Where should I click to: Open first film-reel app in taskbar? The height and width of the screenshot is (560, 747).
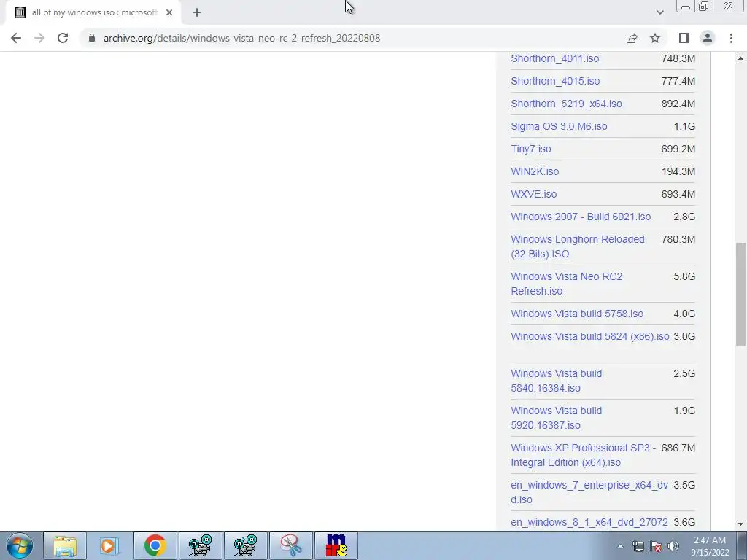[x=200, y=545]
